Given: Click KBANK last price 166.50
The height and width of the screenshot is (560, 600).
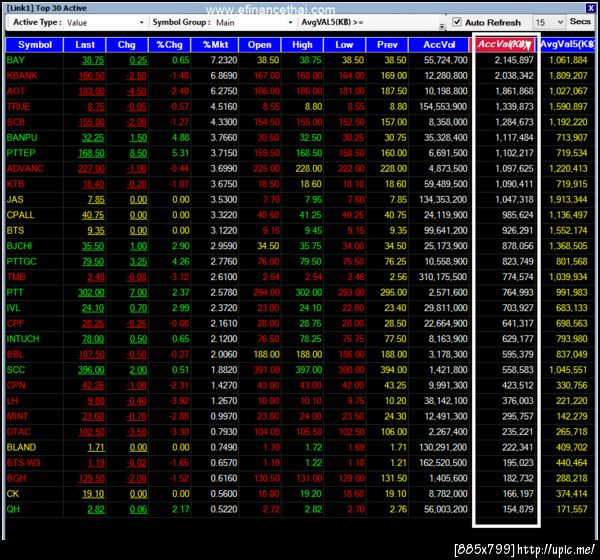Looking at the screenshot, I should [x=91, y=76].
